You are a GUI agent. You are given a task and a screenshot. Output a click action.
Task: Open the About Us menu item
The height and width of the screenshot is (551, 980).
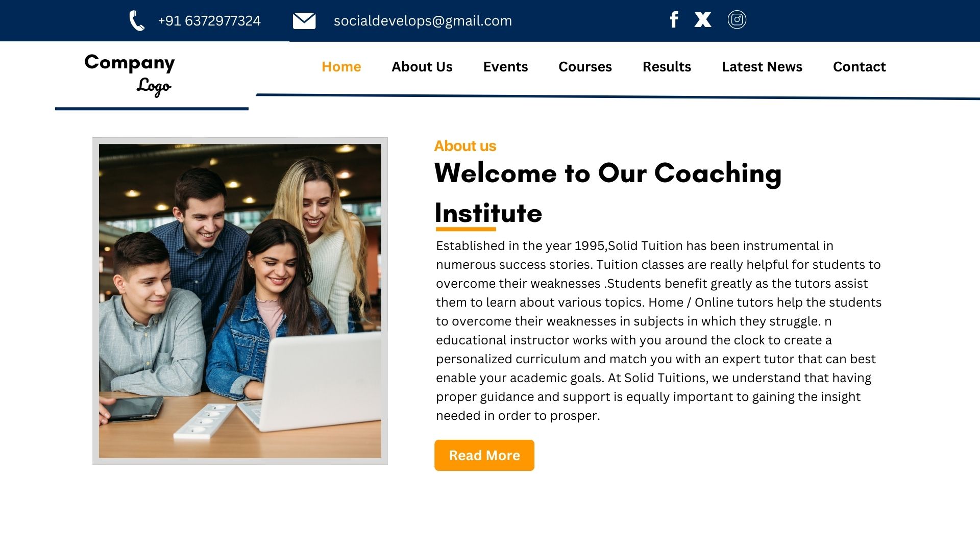point(422,67)
